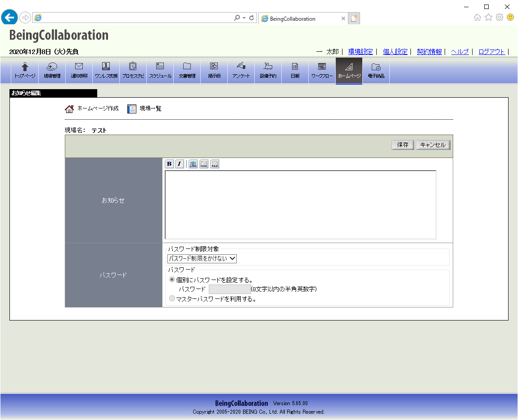Select 個別にパスワードを設定する radio button

pos(172,280)
